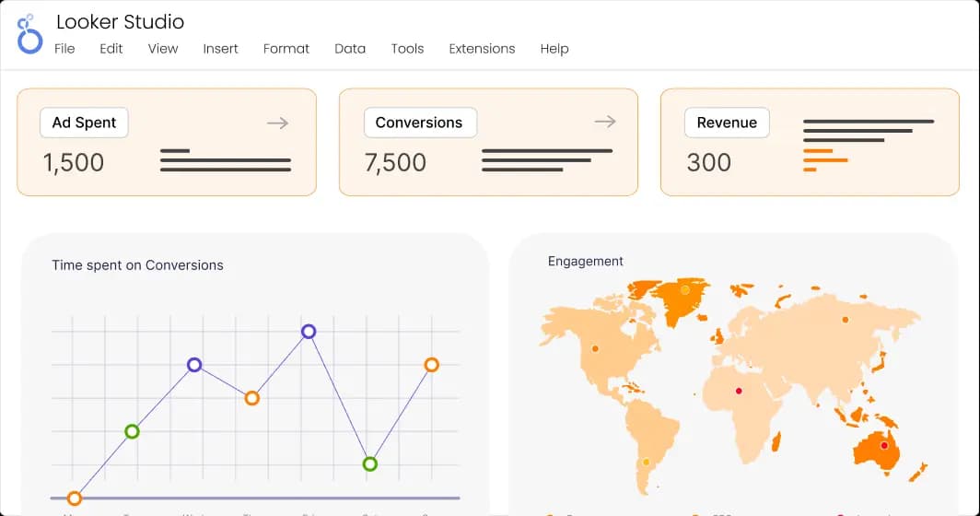Open the Edit menu
This screenshot has width=980, height=516.
111,49
